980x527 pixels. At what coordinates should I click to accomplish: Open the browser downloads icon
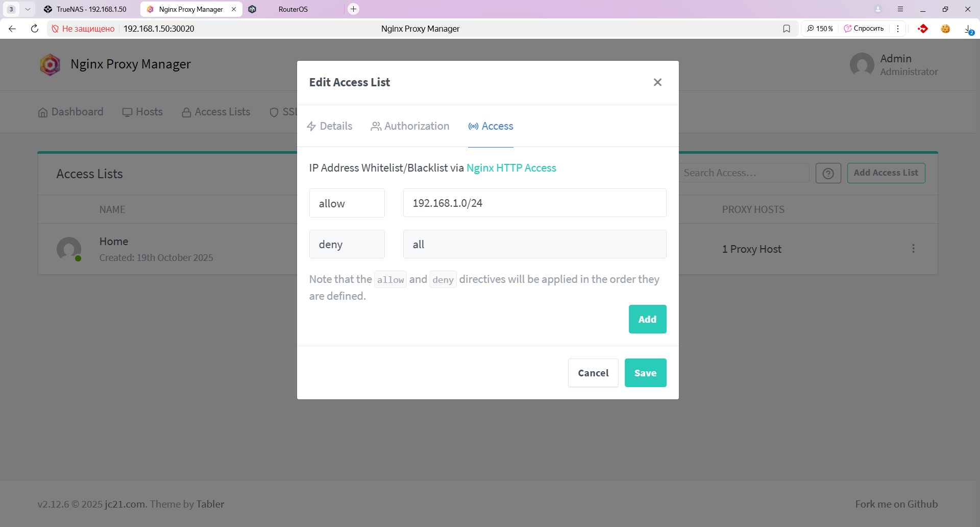(968, 29)
